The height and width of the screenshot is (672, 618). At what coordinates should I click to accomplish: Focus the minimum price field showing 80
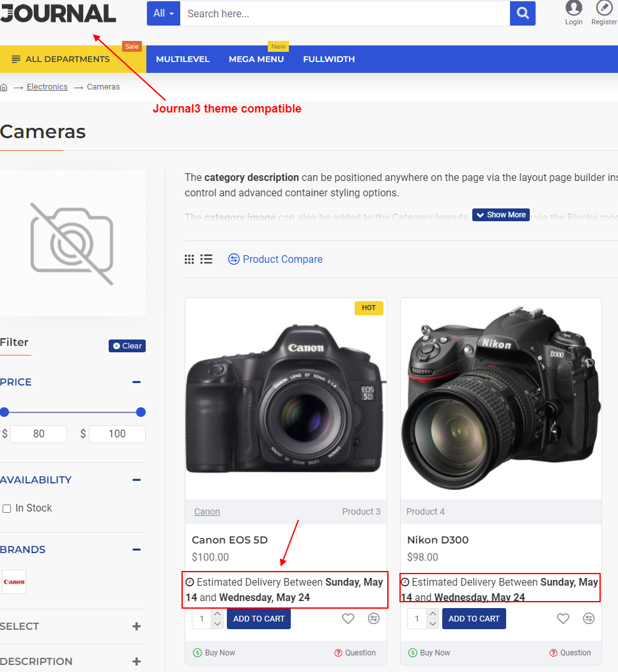[38, 434]
